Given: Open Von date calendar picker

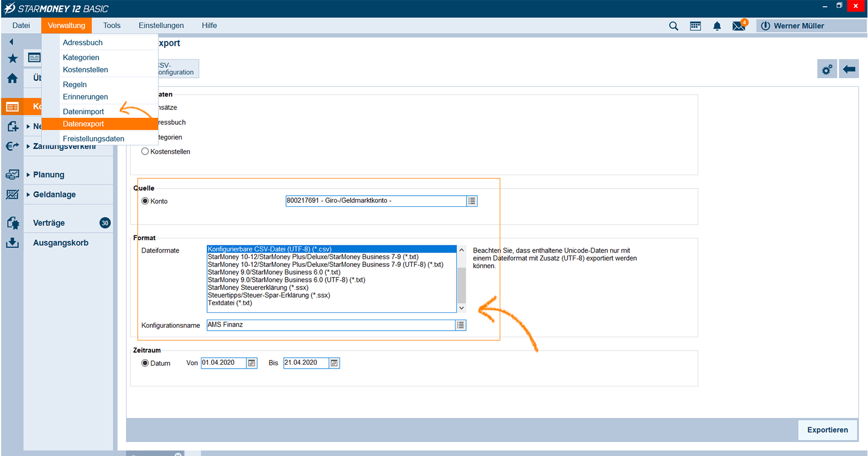Looking at the screenshot, I should (x=252, y=363).
